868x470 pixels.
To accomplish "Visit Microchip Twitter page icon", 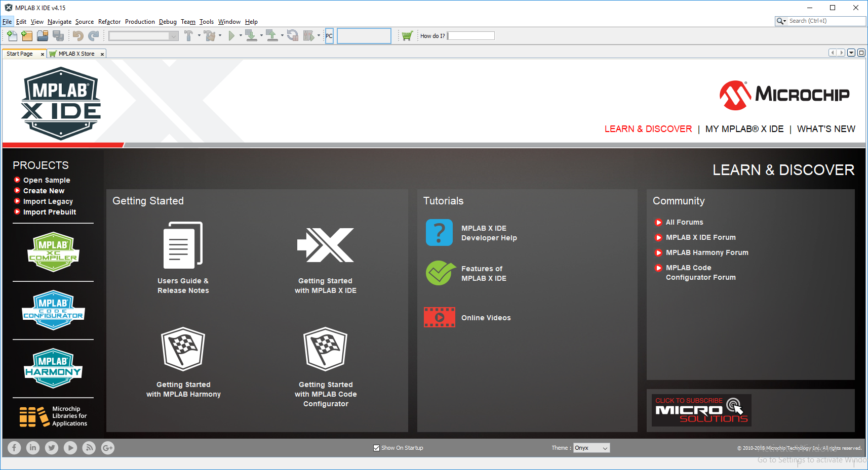I will coord(52,448).
